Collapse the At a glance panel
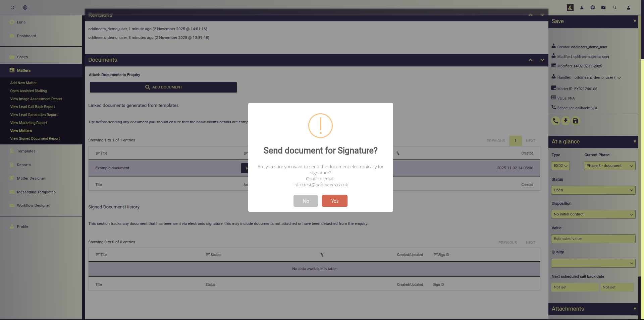Viewport: 644px width, 320px height. [635, 142]
